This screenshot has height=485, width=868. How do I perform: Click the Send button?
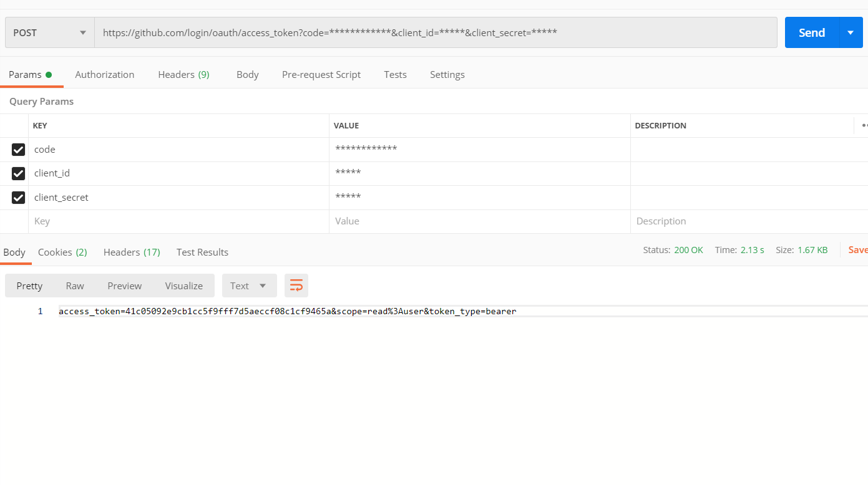811,32
